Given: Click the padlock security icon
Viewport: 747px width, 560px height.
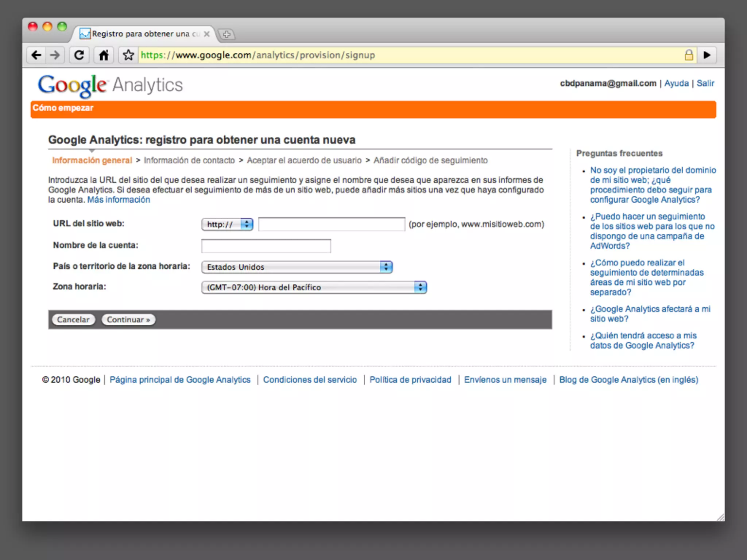Looking at the screenshot, I should coord(689,55).
